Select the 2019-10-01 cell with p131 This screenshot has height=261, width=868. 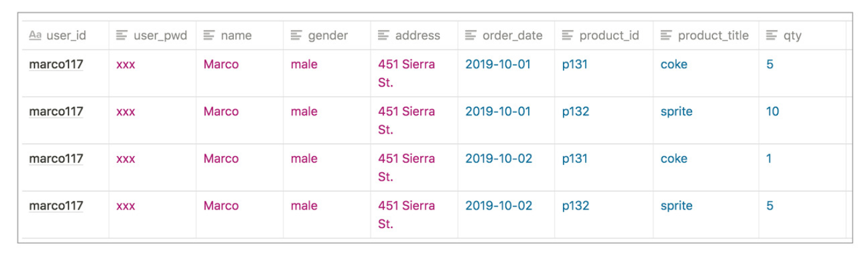point(506,73)
